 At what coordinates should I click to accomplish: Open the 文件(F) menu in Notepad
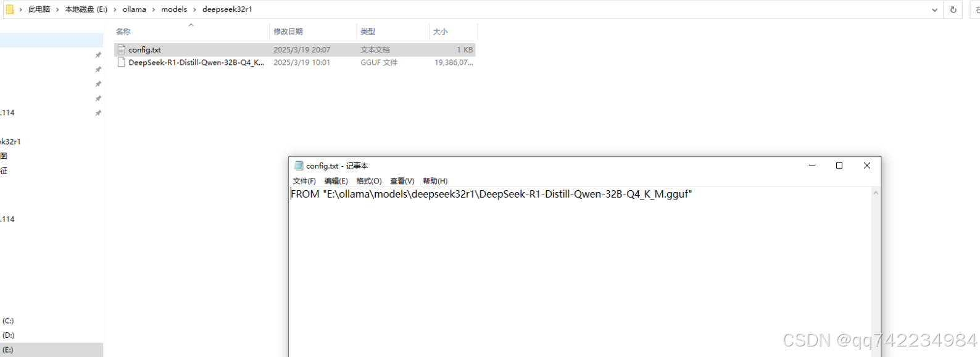[x=304, y=181]
